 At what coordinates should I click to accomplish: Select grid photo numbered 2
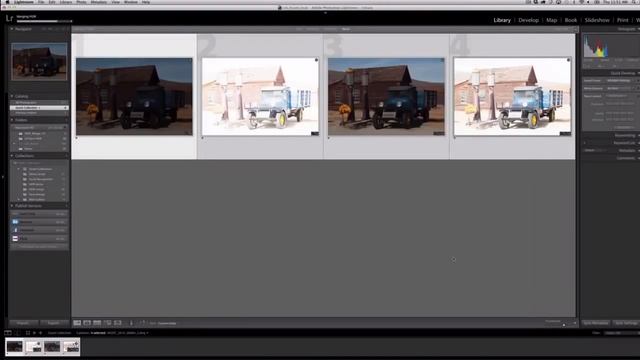click(260, 96)
